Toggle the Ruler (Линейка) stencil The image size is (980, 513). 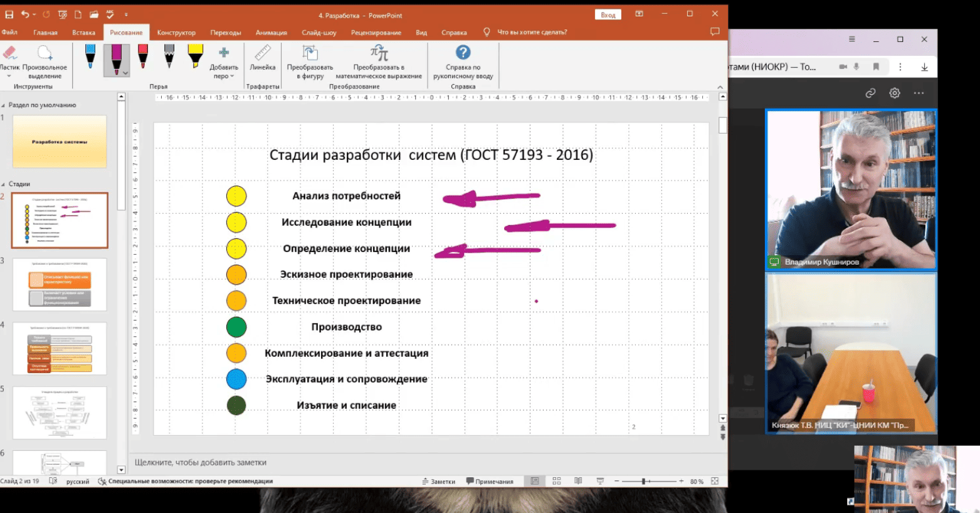(x=262, y=58)
